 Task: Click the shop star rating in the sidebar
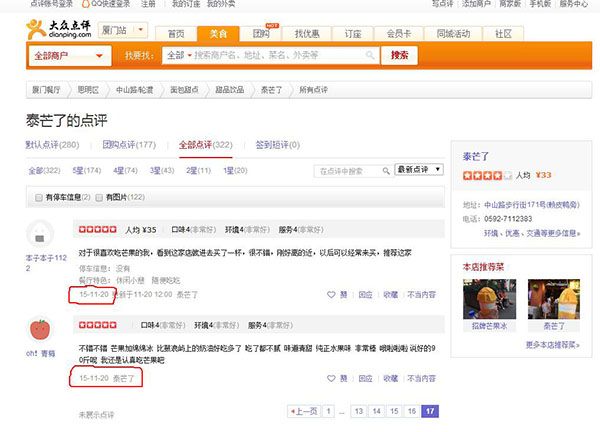(487, 176)
